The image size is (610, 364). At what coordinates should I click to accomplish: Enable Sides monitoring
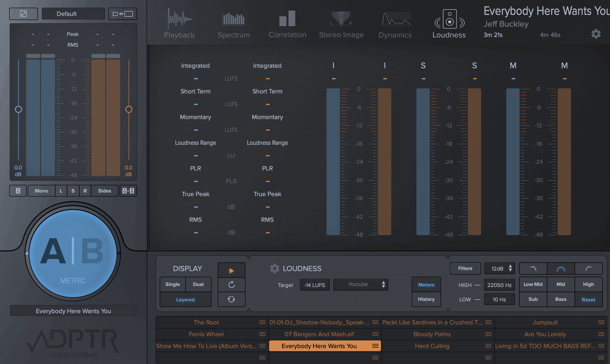[104, 191]
